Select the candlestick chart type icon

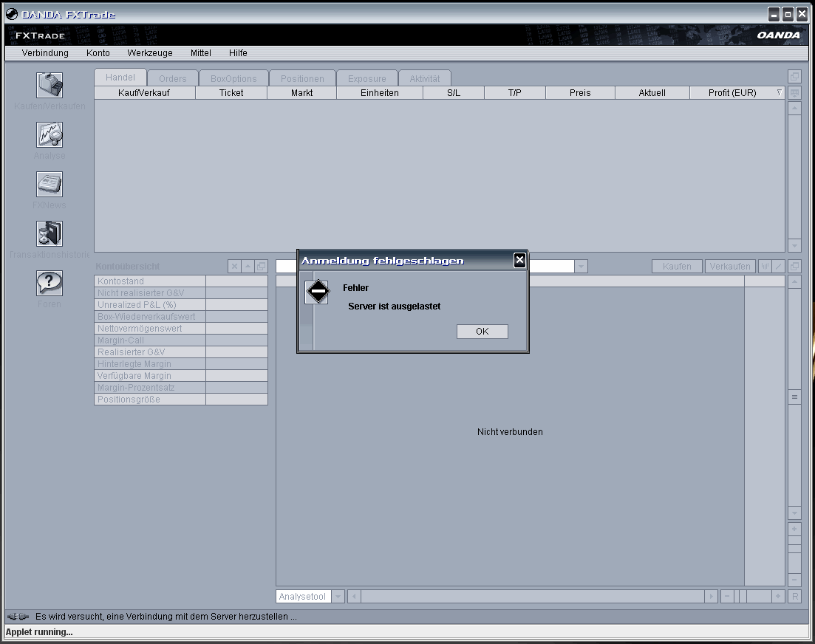[x=765, y=267]
